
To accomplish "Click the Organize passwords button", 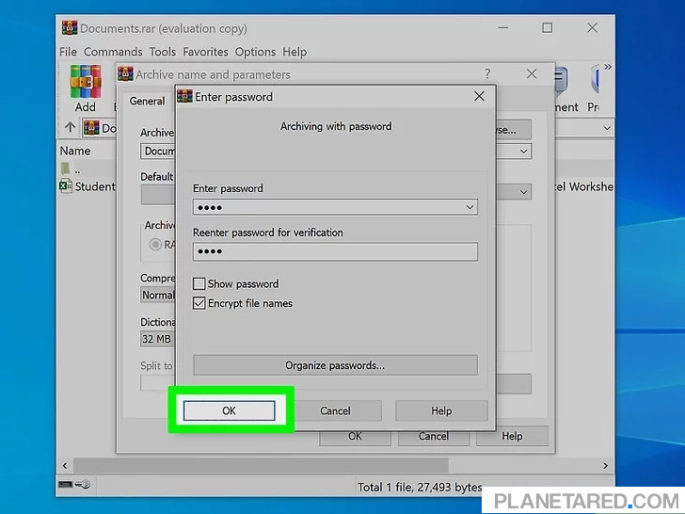I will 335,365.
